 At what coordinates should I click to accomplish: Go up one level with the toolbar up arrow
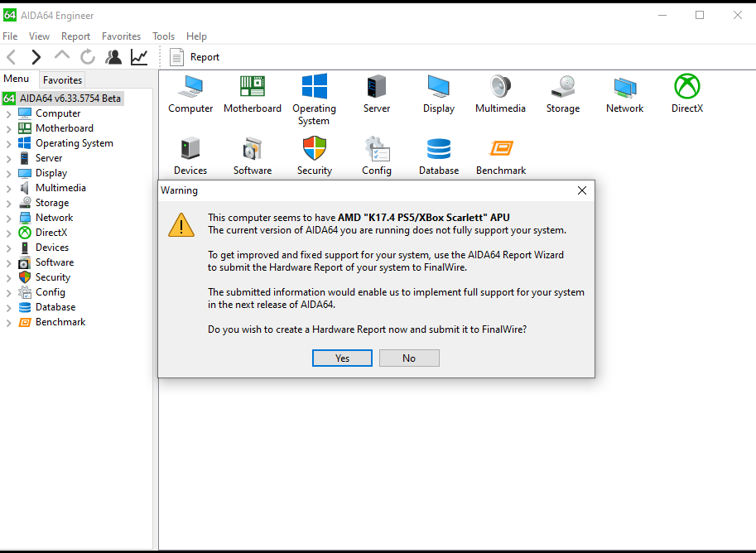tap(62, 55)
